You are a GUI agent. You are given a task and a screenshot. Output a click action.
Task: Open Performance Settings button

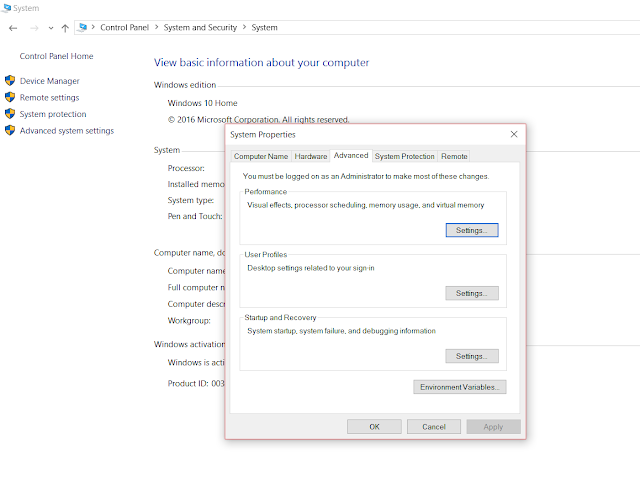click(x=472, y=230)
